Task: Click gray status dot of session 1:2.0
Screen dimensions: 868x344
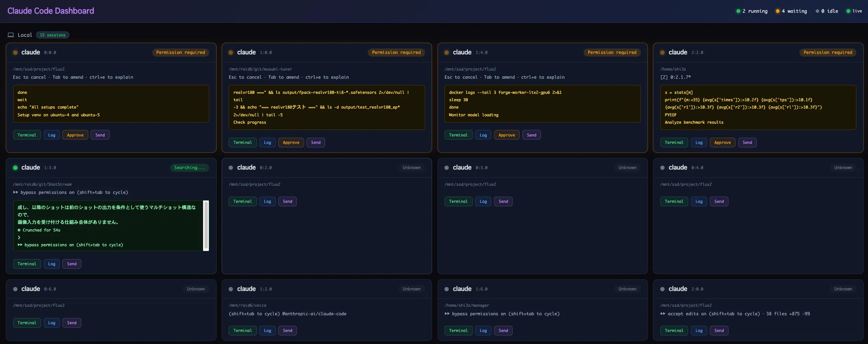Action: (x=231, y=289)
